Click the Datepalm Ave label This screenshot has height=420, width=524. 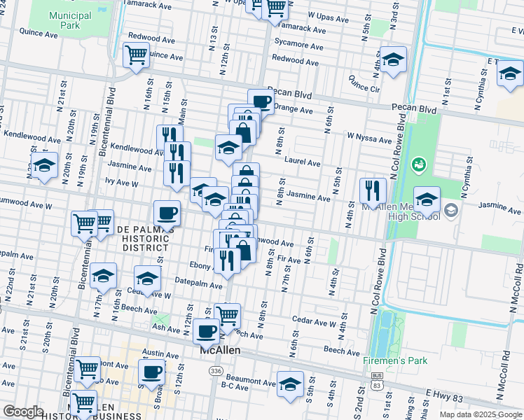pyautogui.click(x=198, y=283)
